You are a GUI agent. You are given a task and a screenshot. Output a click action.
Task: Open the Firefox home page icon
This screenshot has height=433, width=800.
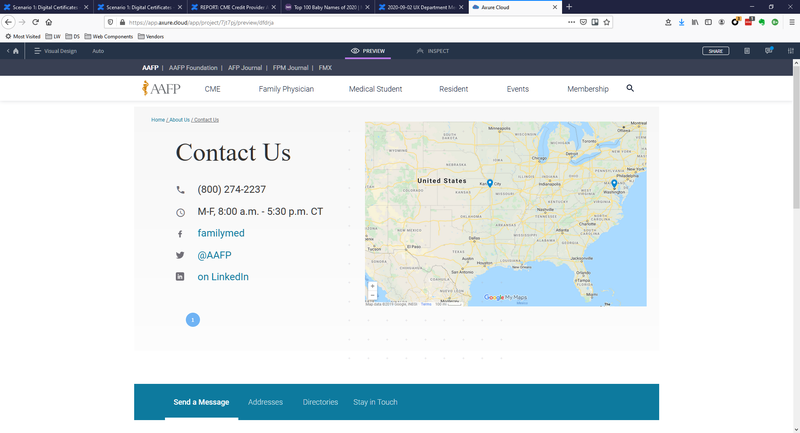48,22
